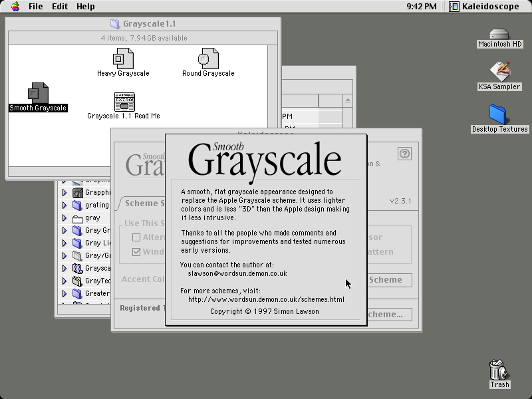Click the slawson@wordsun.demon.co.uk email text
This screenshot has height=399, width=532.
[x=237, y=273]
